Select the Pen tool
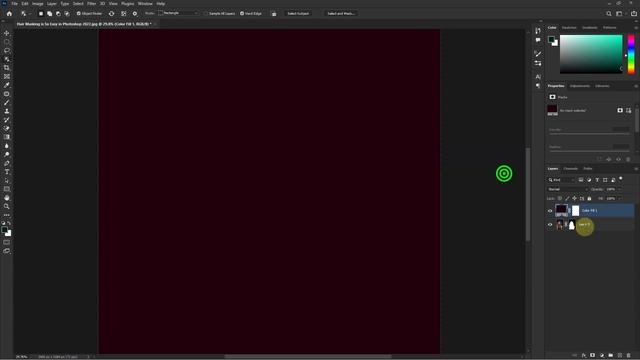 7,163
